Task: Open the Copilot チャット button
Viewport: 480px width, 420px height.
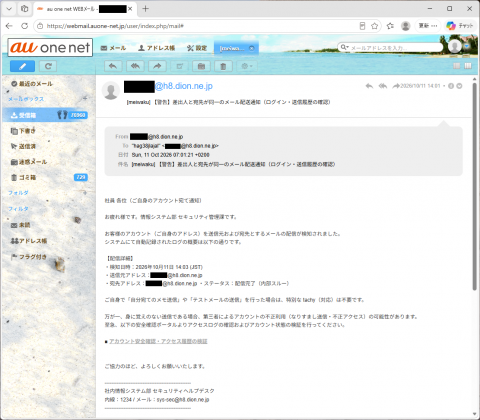Action: click(460, 26)
